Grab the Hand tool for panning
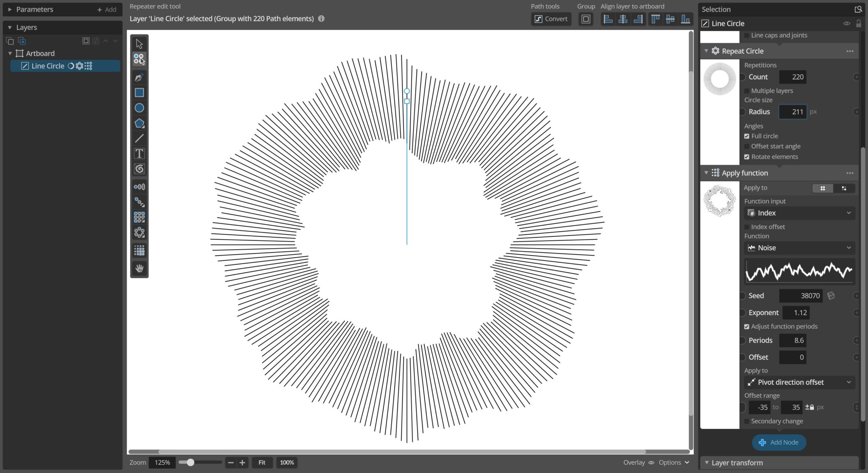Viewport: 868px width, 473px height. pos(139,268)
